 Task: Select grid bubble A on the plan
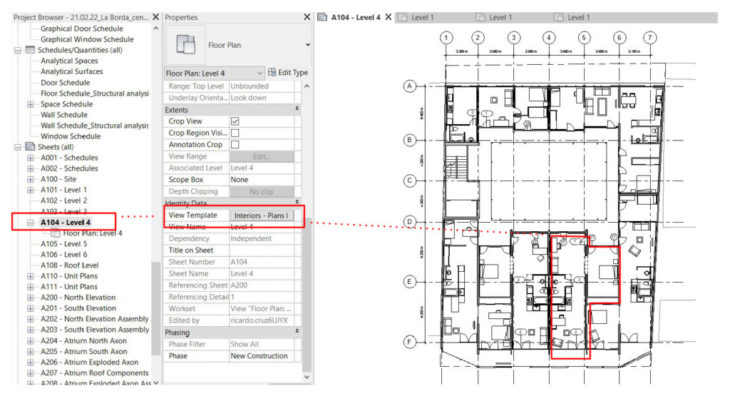(x=409, y=87)
